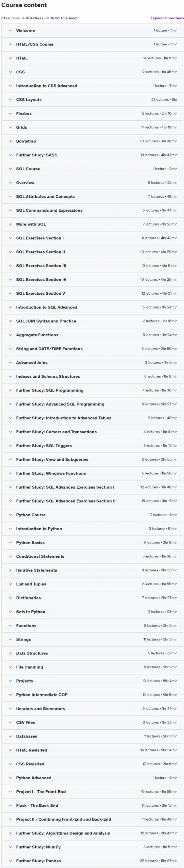
Task: Expand the Aggregate Functions chevron
Action: tap(10, 335)
